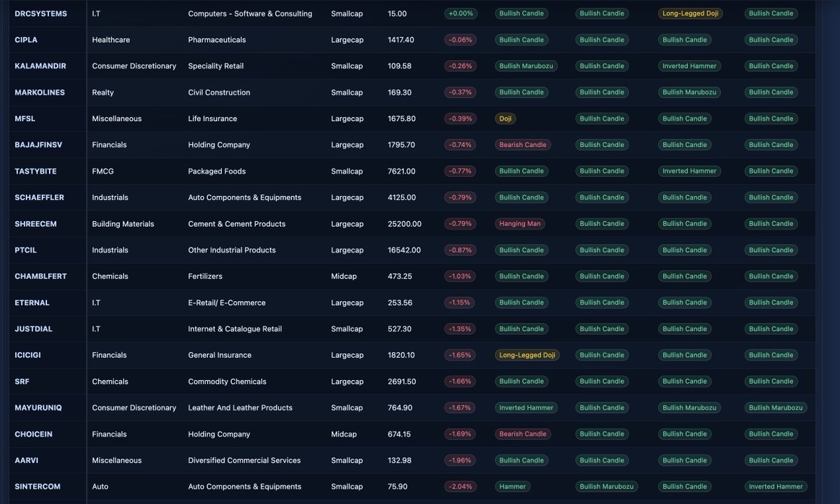
Task: Click the price 7621.00 cell
Action: (401, 171)
